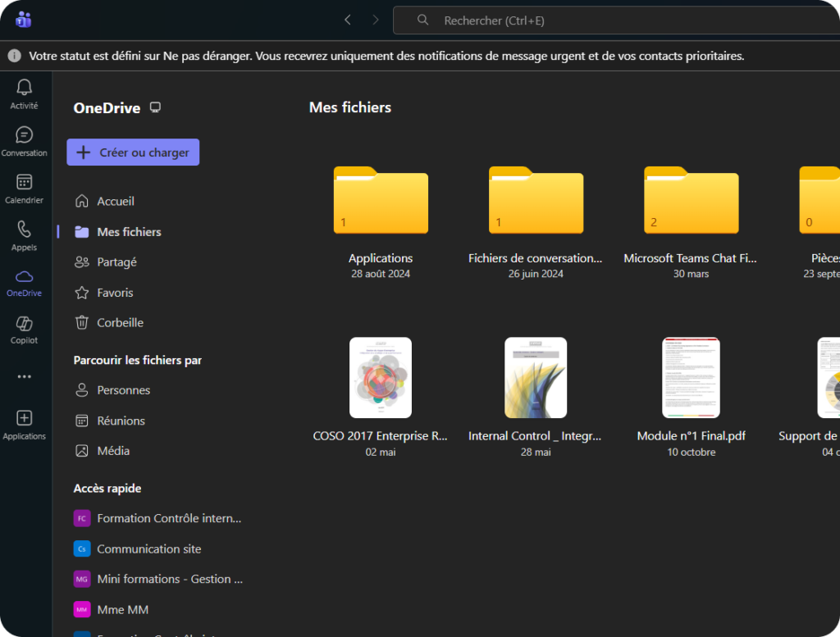The height and width of the screenshot is (637, 840).
Task: Browse files by Personnes
Action: [123, 390]
